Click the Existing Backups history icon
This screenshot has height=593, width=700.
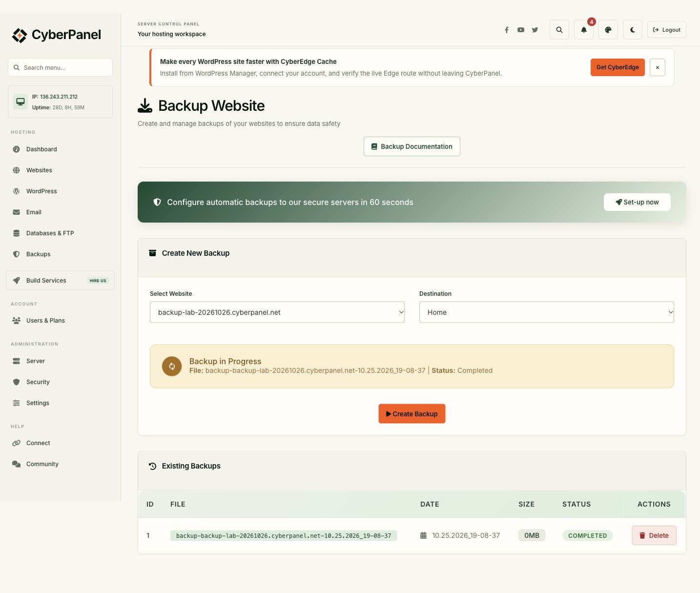click(153, 466)
